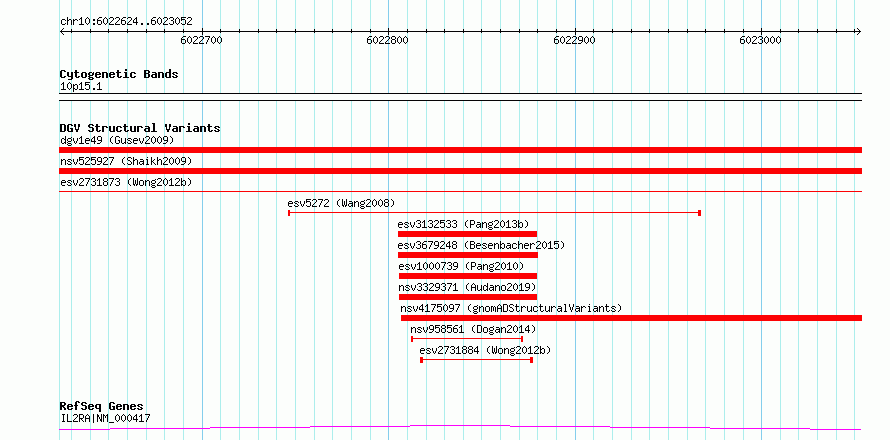Open esv3132533 (Pang2013b) variant

coord(463,224)
